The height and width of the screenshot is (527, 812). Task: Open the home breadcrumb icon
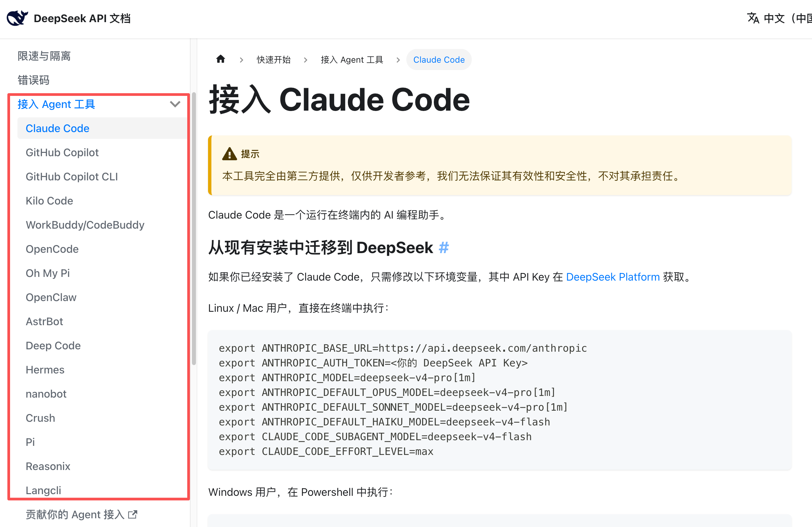pyautogui.click(x=221, y=59)
